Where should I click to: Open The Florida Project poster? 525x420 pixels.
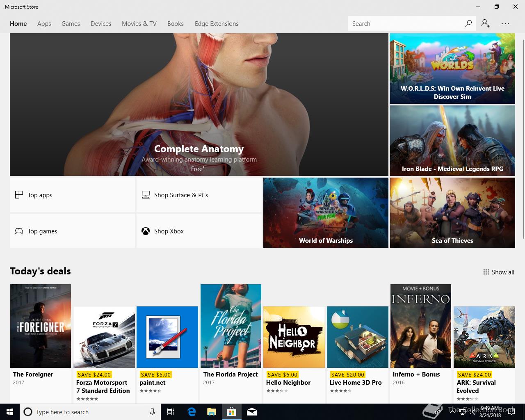tap(231, 326)
